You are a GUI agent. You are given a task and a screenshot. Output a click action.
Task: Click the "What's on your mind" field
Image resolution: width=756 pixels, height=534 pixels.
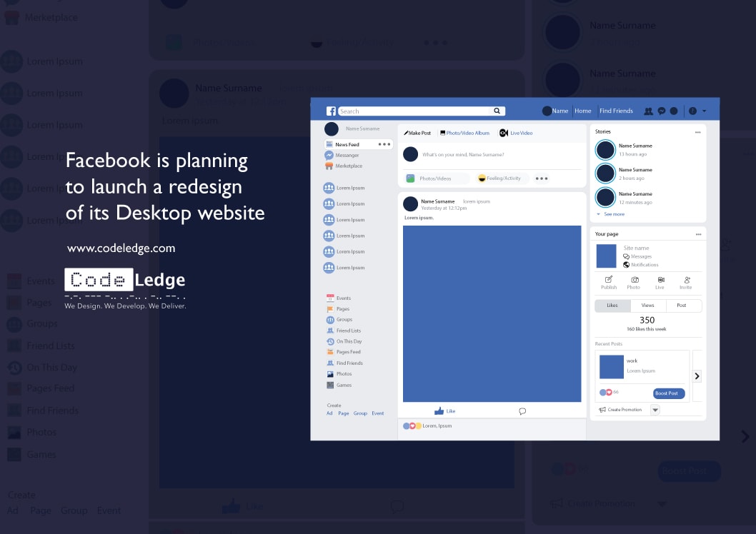pyautogui.click(x=463, y=155)
